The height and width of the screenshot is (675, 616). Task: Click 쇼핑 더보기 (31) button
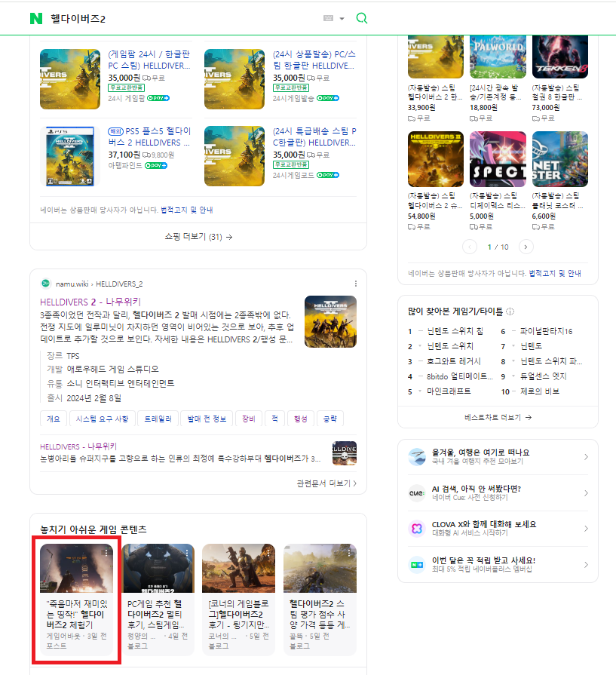pyautogui.click(x=198, y=237)
